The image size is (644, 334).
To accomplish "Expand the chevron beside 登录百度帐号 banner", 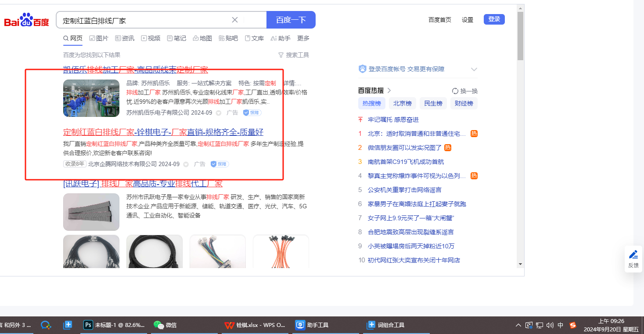I will 474,69.
